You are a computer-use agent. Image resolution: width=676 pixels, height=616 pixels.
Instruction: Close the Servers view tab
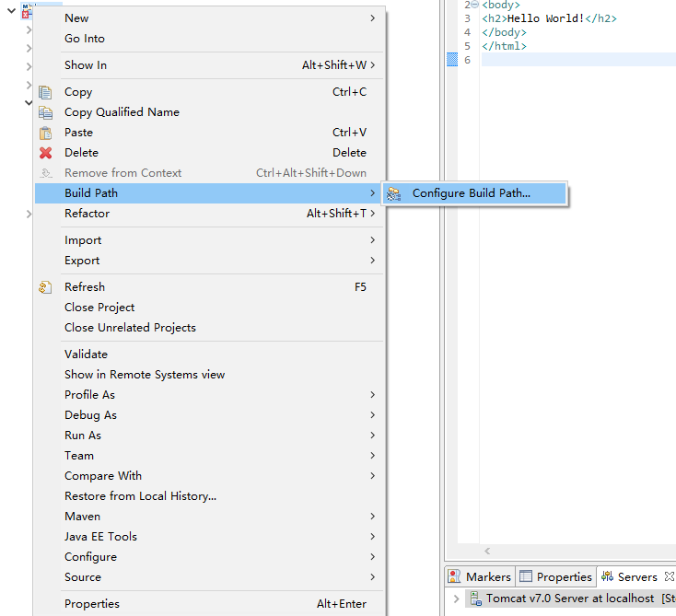pyautogui.click(x=670, y=576)
